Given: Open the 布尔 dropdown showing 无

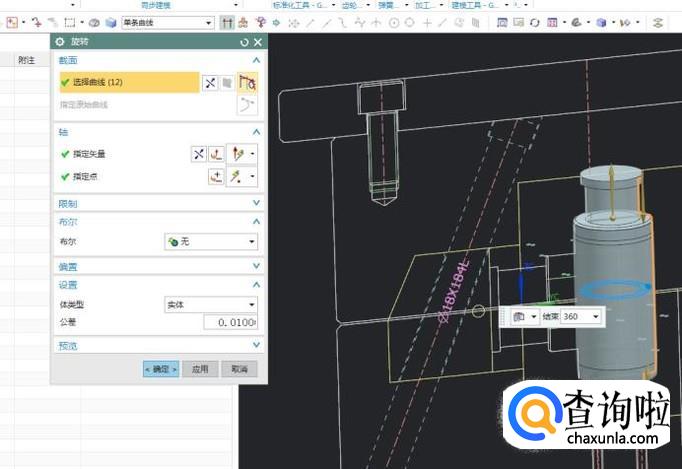Looking at the screenshot, I should tap(210, 242).
